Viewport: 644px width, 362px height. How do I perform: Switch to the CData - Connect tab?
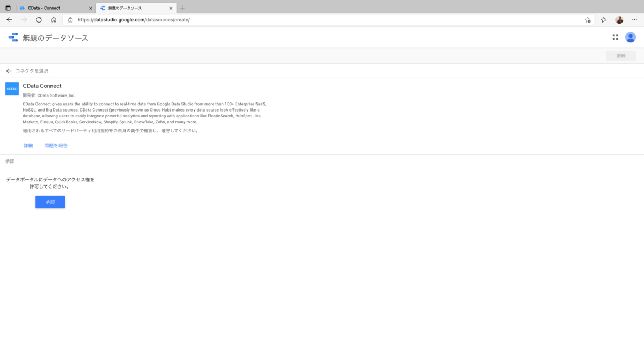(x=55, y=8)
